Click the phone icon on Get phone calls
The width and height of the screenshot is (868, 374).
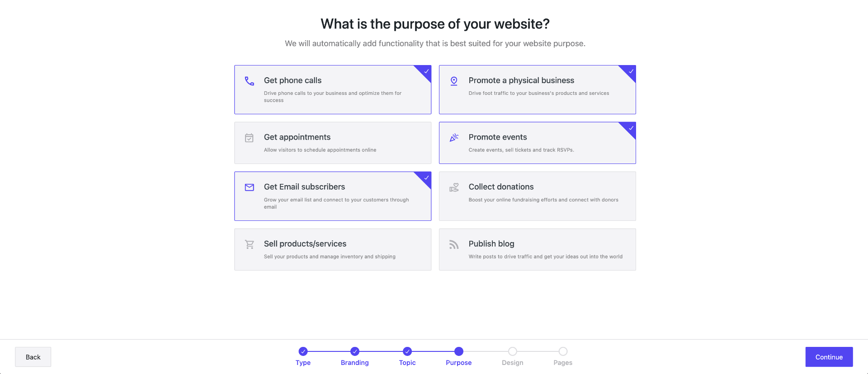[250, 81]
